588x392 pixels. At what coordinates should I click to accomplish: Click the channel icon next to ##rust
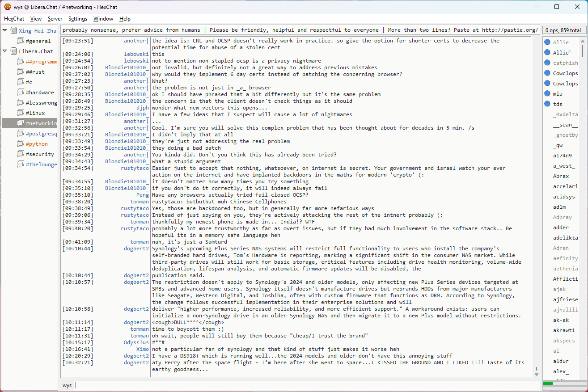pos(21,72)
